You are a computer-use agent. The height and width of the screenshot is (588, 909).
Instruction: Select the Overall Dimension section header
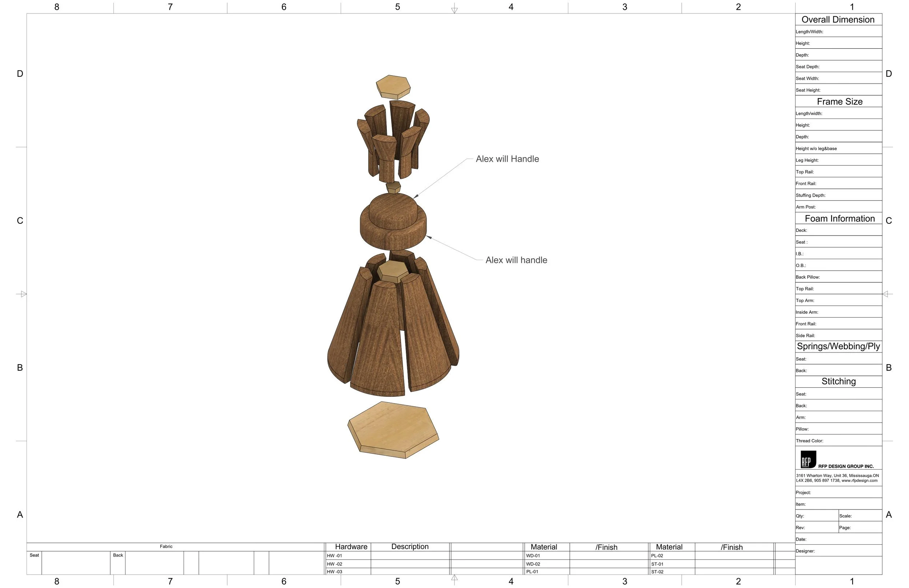[838, 20]
